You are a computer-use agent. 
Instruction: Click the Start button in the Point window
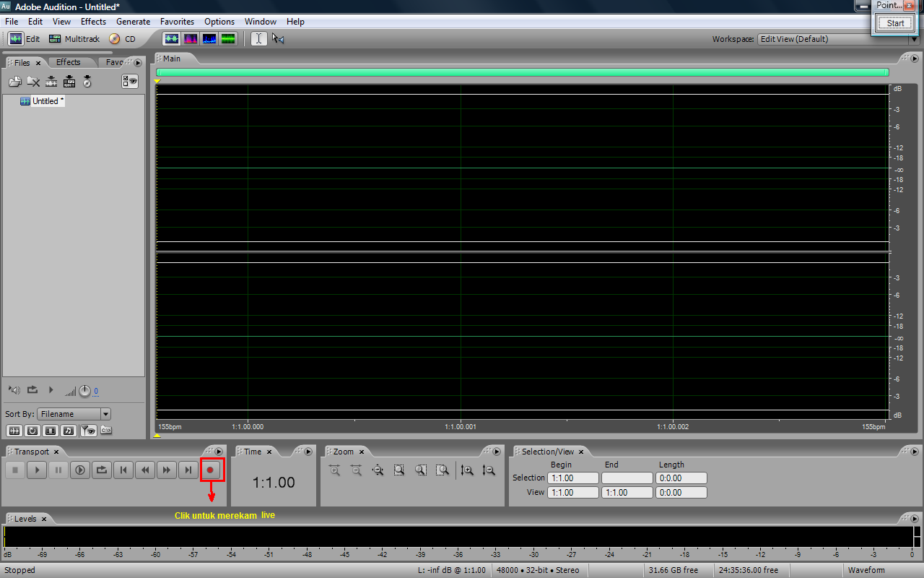(894, 22)
